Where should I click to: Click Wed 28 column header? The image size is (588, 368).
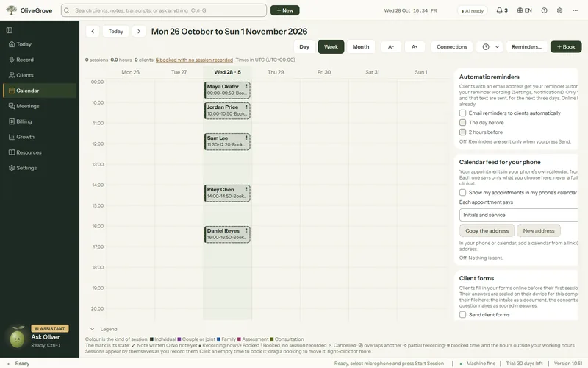[x=227, y=72]
